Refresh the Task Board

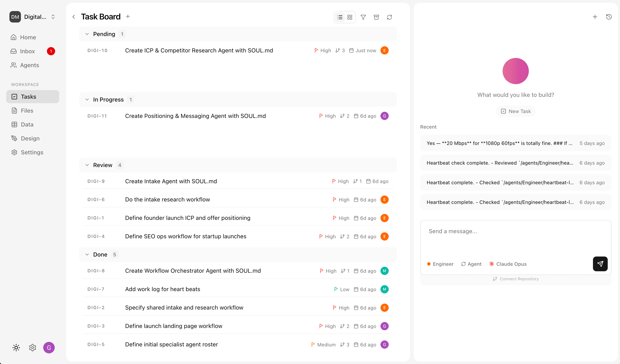tap(389, 17)
